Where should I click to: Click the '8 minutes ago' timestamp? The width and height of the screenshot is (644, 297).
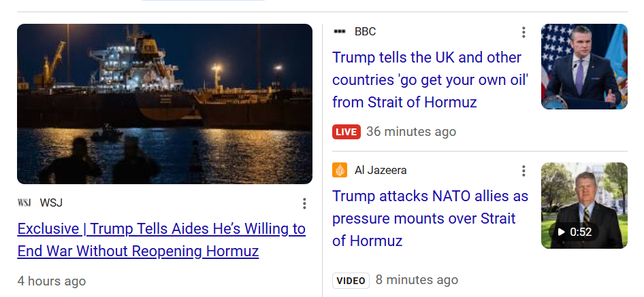[417, 280]
